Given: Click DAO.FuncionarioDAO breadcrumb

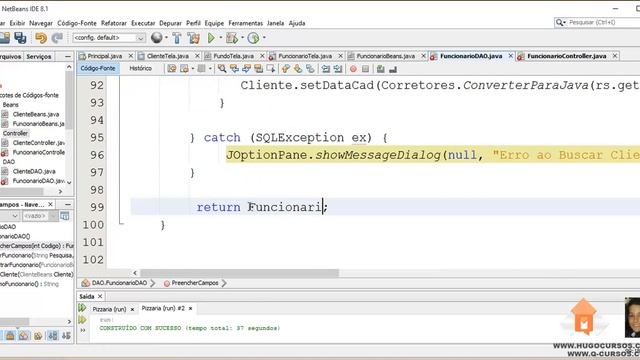Looking at the screenshot, I should click(x=119, y=283).
